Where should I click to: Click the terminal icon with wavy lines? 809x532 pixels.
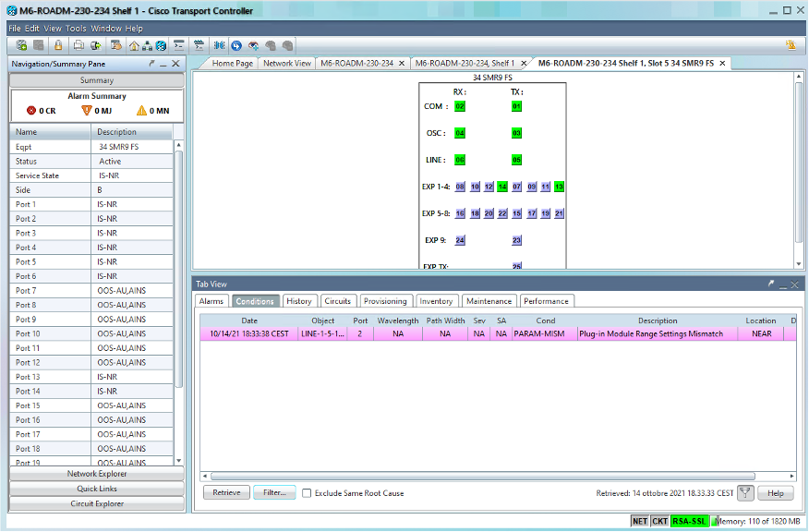coord(199,45)
